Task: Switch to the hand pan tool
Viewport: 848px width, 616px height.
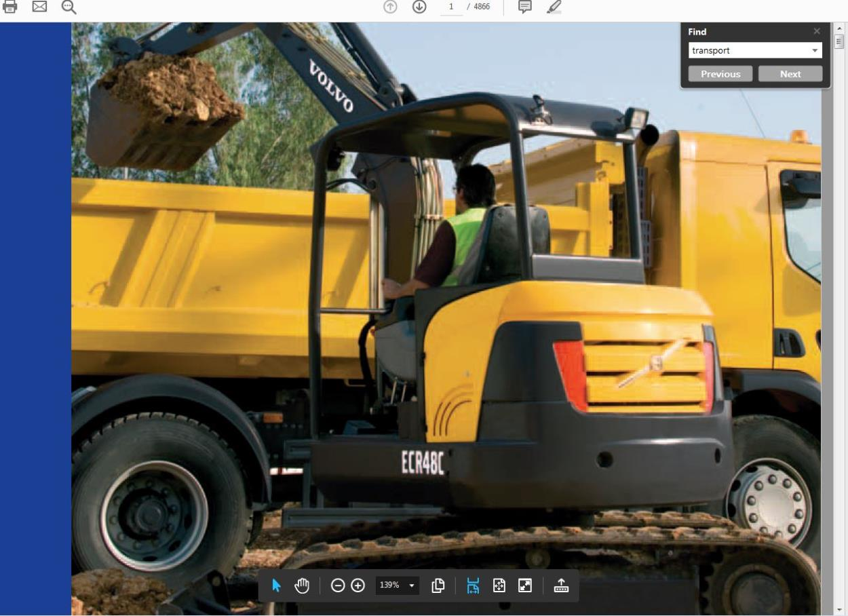Action: tap(303, 585)
